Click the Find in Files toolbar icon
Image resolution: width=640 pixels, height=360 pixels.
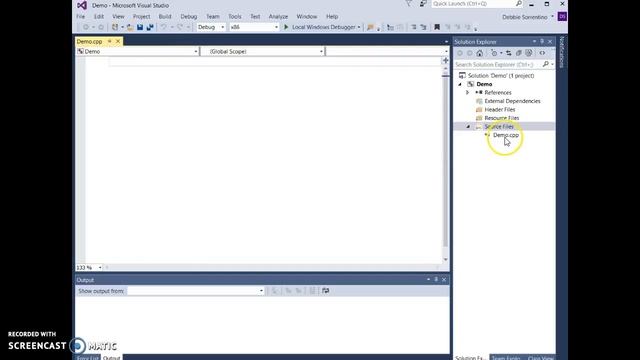pos(370,27)
